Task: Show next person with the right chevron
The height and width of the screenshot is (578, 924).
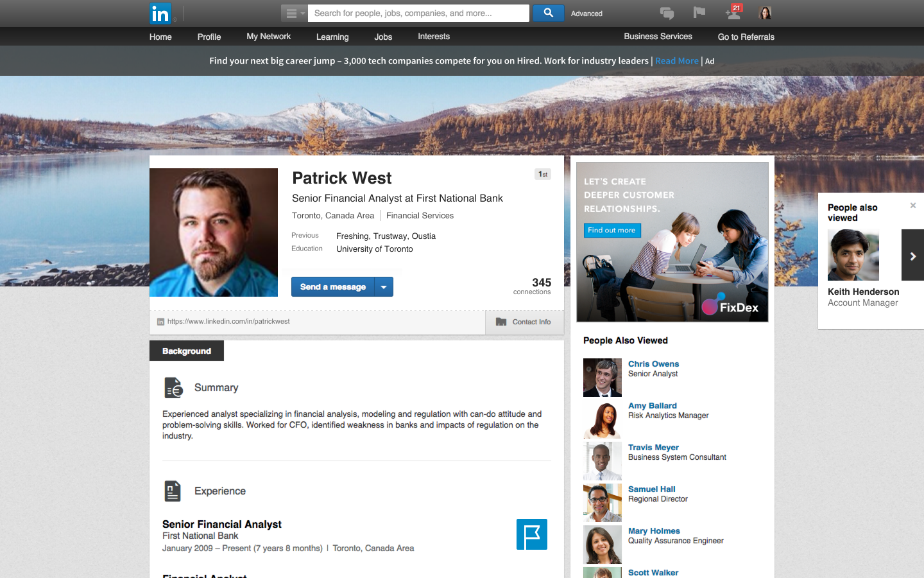Action: (x=912, y=256)
